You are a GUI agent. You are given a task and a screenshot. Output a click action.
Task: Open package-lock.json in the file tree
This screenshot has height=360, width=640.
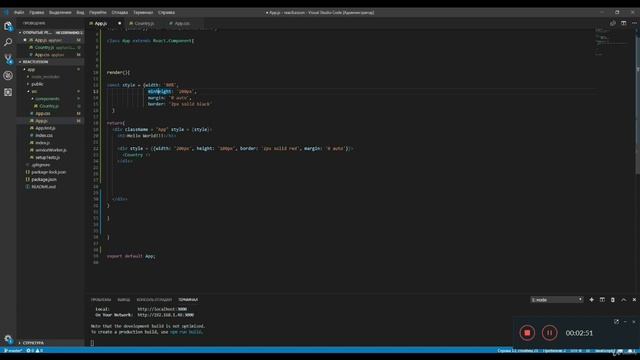click(x=50, y=172)
